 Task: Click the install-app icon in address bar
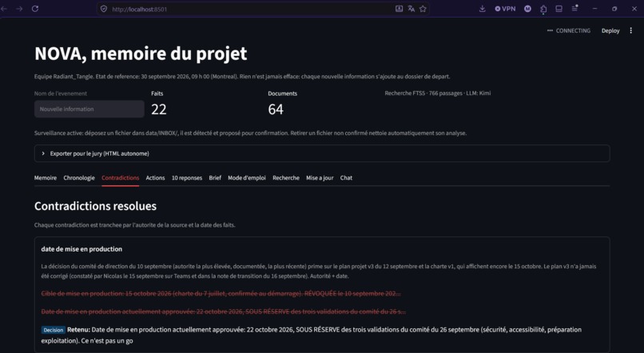[x=399, y=9]
